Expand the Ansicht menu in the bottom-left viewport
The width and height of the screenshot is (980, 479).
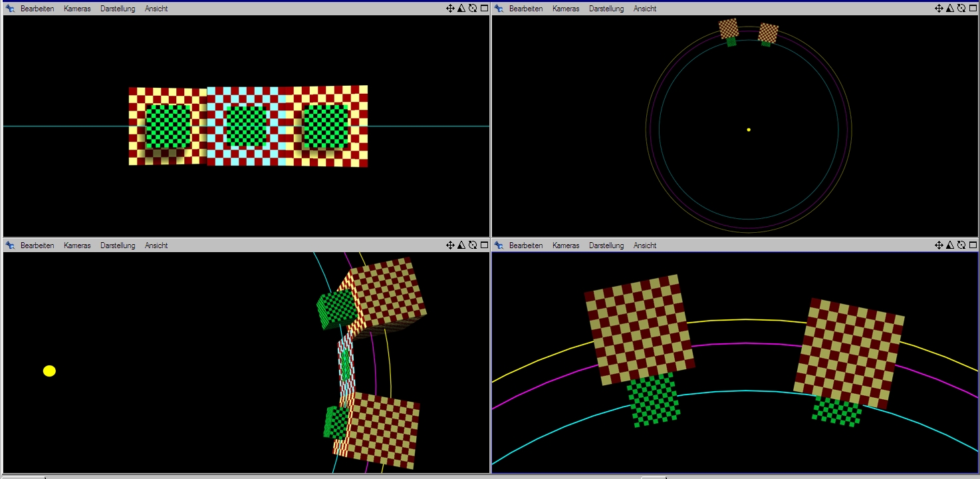[156, 245]
